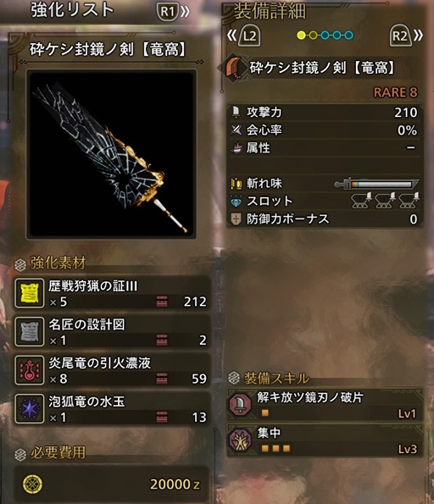Select the third cyan page indicator dot
The image size is (434, 504).
pyautogui.click(x=325, y=36)
